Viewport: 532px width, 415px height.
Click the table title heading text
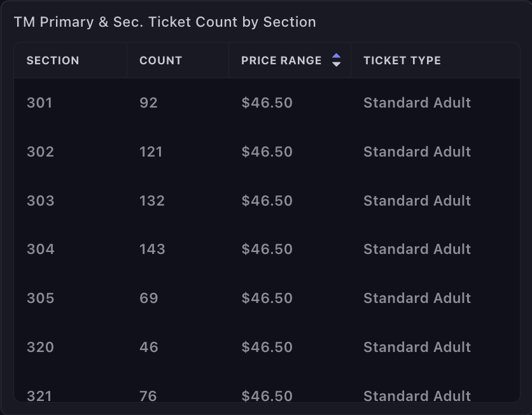[x=165, y=22]
